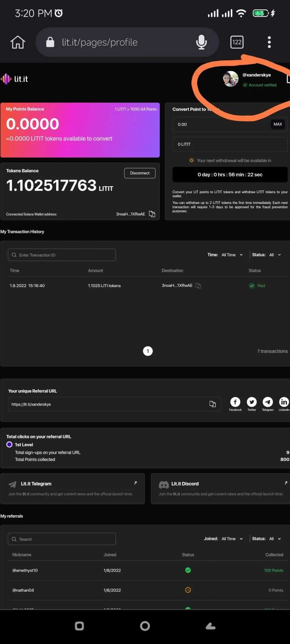
Task: Click @amethyst10 green verified status icon
Action: click(188, 570)
